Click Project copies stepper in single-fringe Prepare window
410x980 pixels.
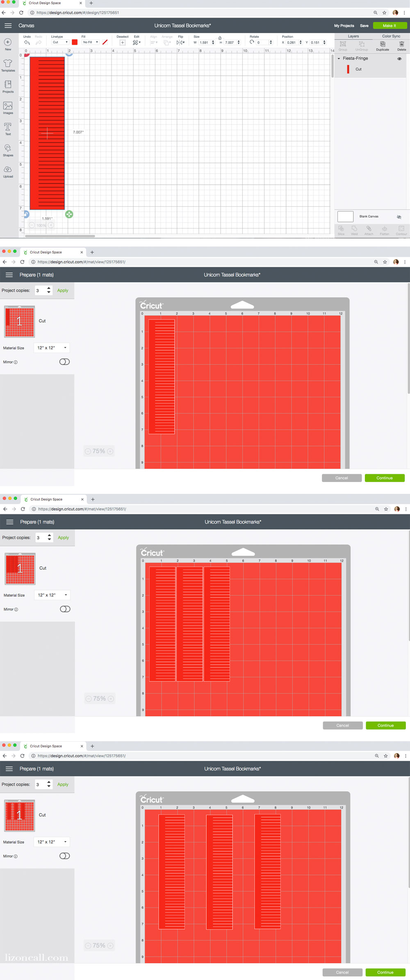[x=49, y=290]
